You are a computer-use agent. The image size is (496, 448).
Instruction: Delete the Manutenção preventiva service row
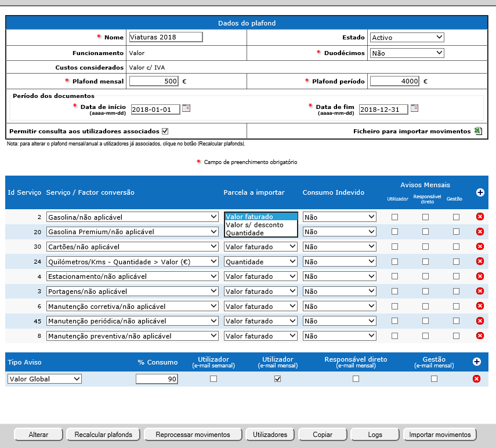[x=480, y=336]
